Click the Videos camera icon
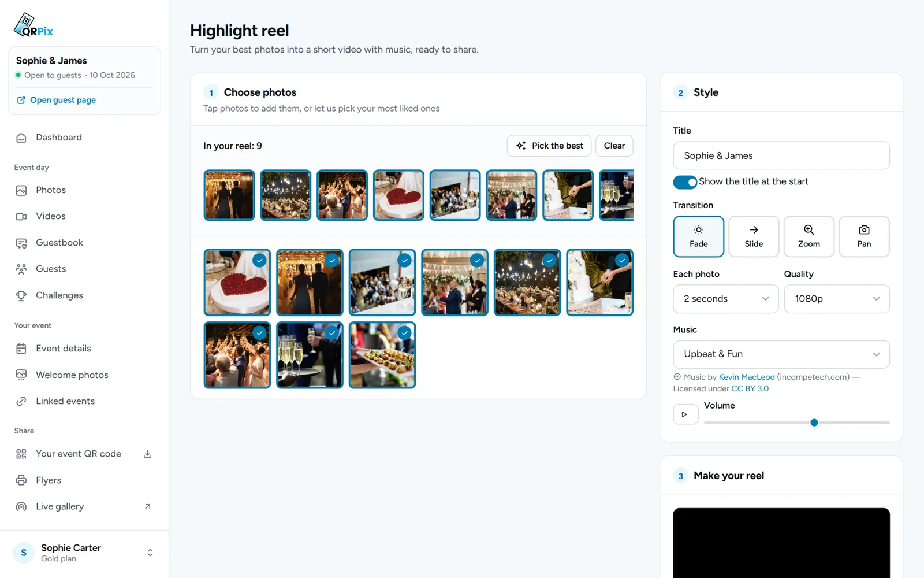 point(21,216)
